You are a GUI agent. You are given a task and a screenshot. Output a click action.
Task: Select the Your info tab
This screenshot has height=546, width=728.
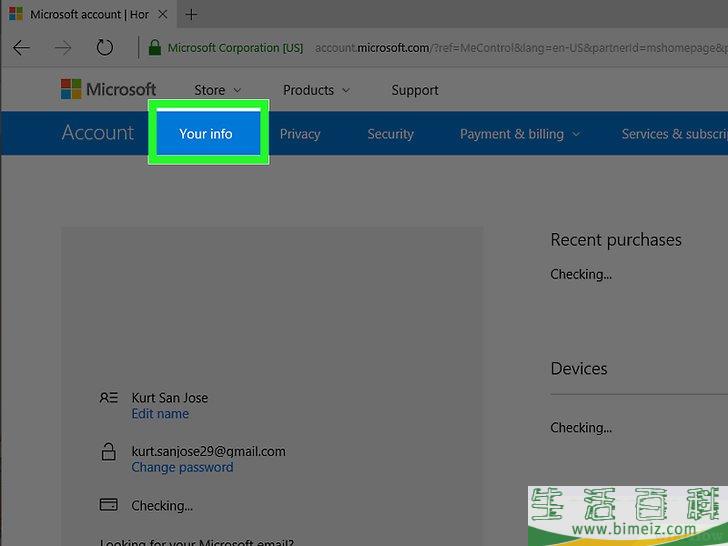coord(206,134)
